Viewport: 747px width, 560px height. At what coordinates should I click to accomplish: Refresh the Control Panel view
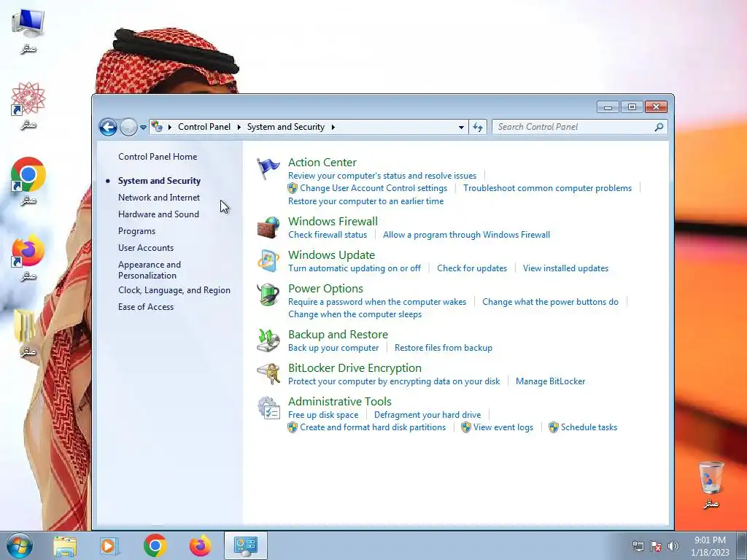tap(478, 127)
